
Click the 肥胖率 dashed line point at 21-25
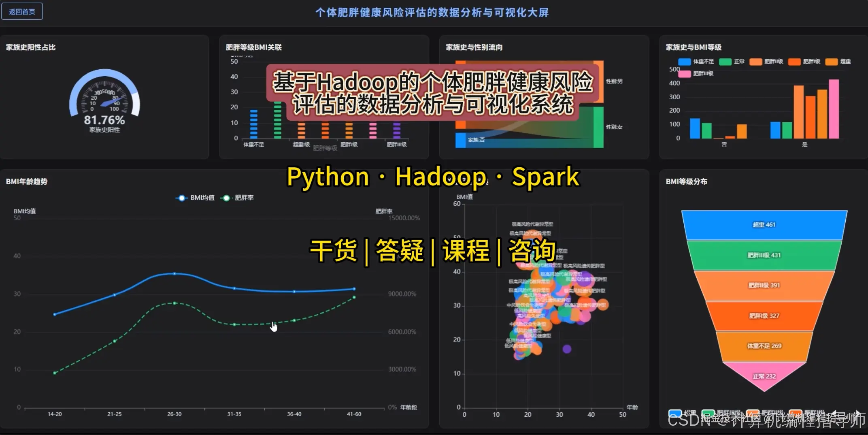click(x=115, y=341)
